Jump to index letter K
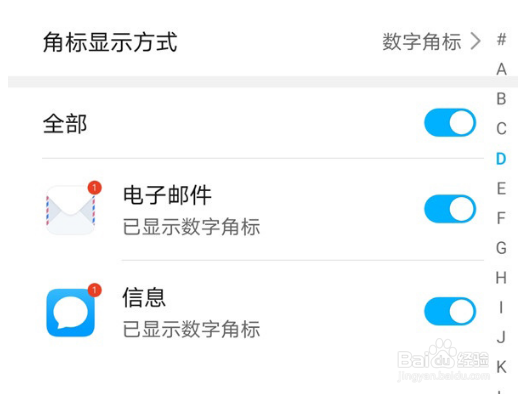Image resolution: width=519 pixels, height=394 pixels. 501,367
